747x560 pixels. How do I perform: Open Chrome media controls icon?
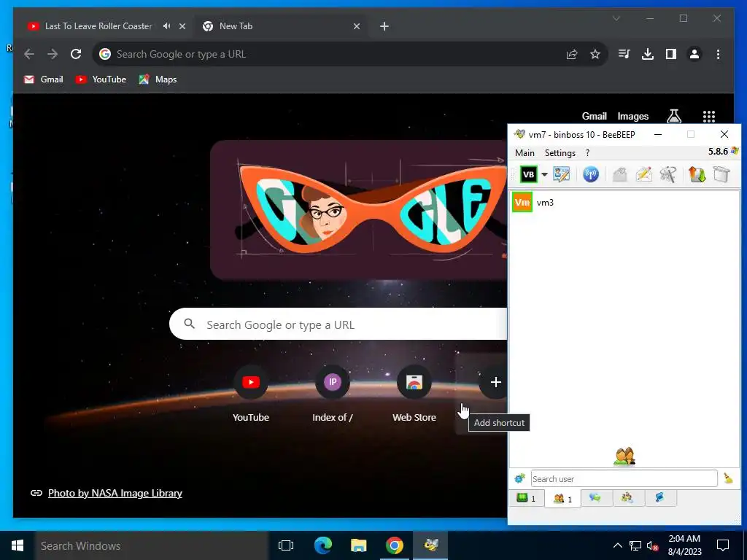click(x=624, y=54)
